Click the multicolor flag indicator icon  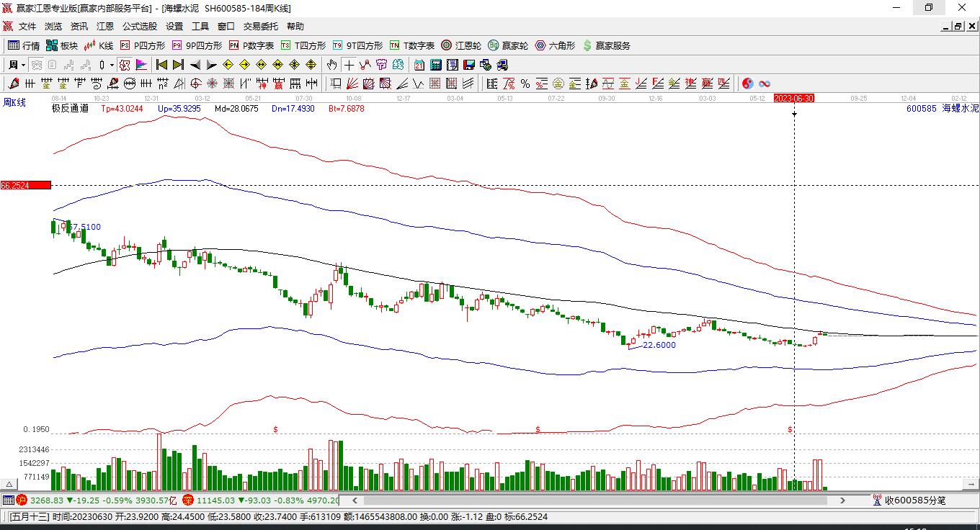click(x=142, y=65)
